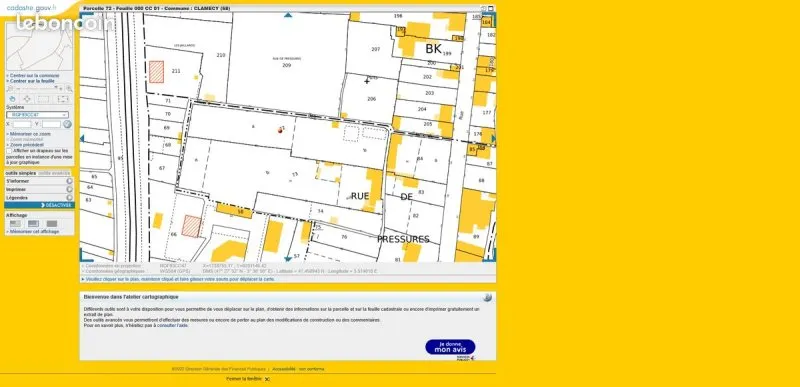Image resolution: width=800 pixels, height=387 pixels.
Task: Choose the second Affichage display mode icon
Action: [x=33, y=223]
